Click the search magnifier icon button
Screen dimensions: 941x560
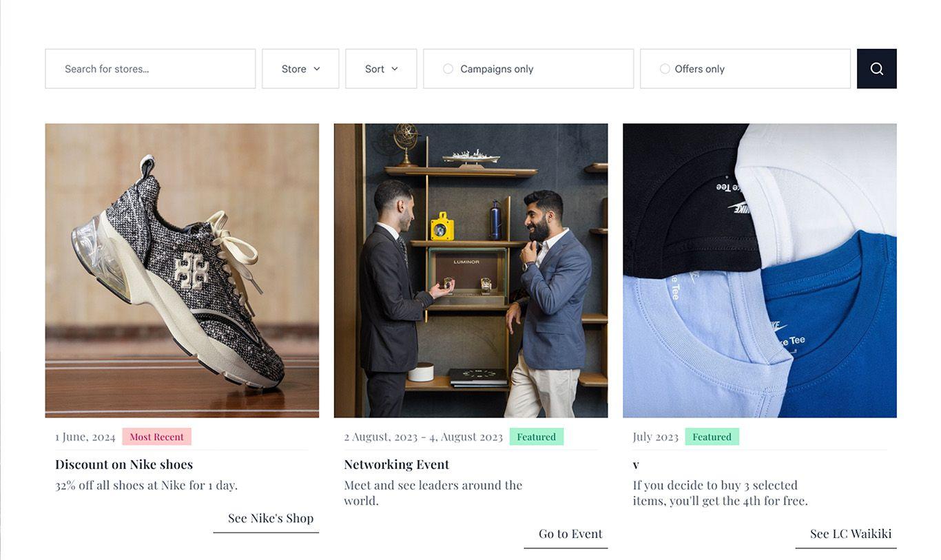tap(876, 69)
